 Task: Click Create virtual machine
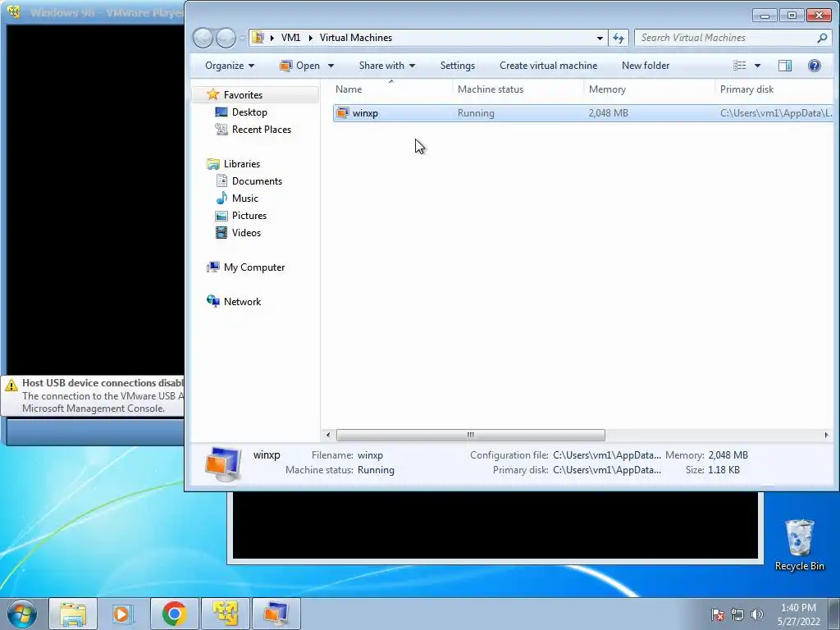(548, 66)
